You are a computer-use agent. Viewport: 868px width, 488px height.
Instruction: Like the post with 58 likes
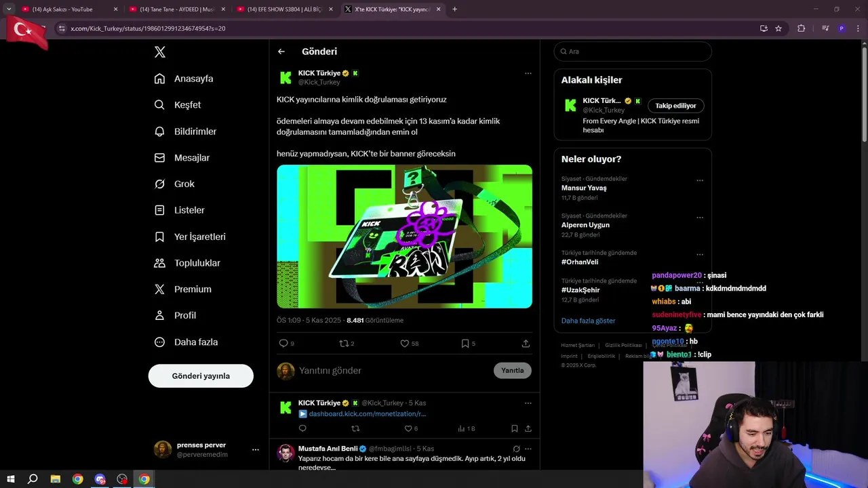[405, 344]
